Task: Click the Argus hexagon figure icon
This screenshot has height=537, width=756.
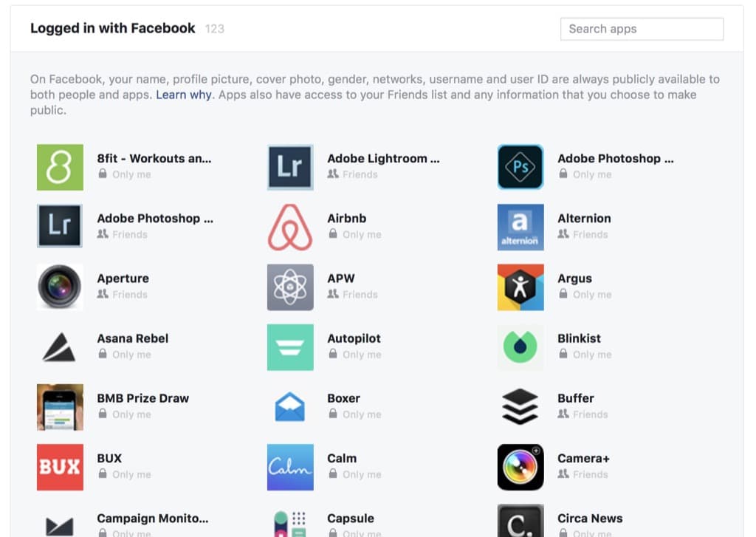Action: point(520,287)
